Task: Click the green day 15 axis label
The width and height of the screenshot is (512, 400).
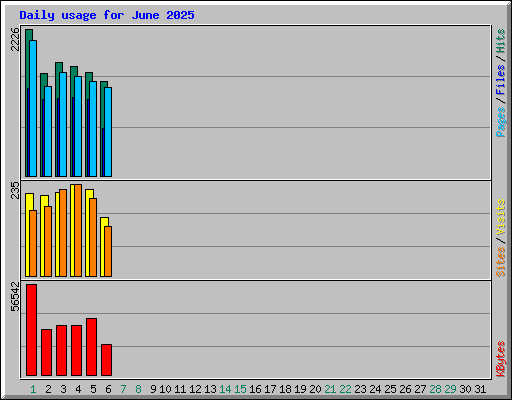Action: [x=240, y=389]
